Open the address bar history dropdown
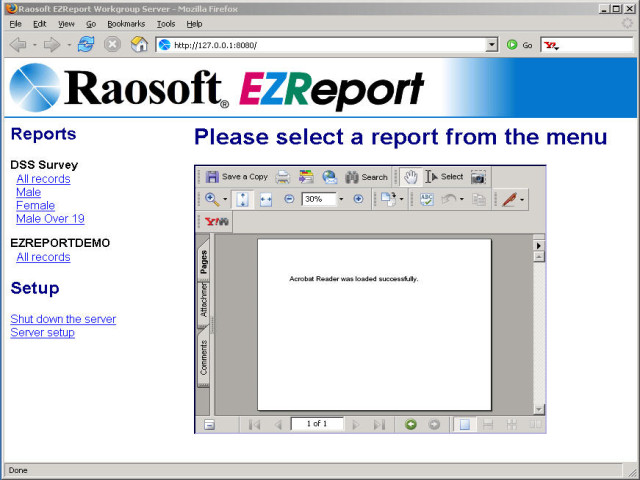This screenshot has width=640, height=480. [492, 44]
